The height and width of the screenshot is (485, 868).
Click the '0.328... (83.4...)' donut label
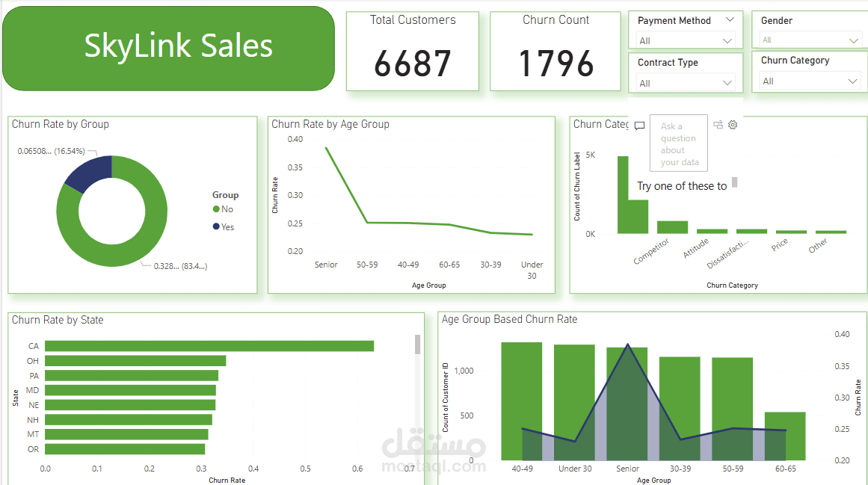click(180, 266)
